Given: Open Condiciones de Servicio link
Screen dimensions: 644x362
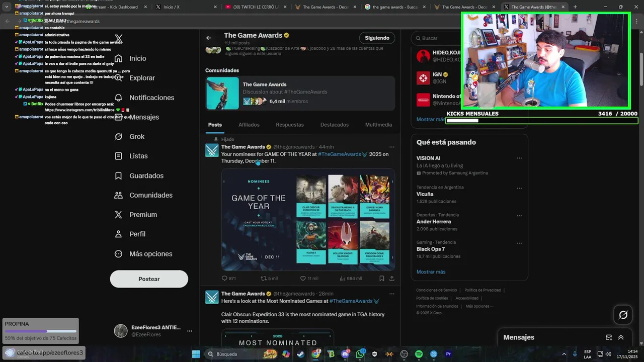Looking at the screenshot, I should click(436, 290).
